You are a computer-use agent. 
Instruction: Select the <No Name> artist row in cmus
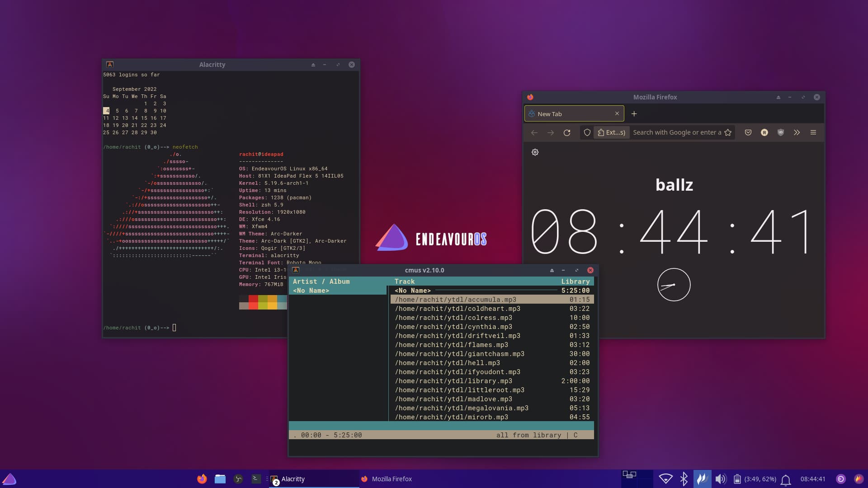coord(338,291)
